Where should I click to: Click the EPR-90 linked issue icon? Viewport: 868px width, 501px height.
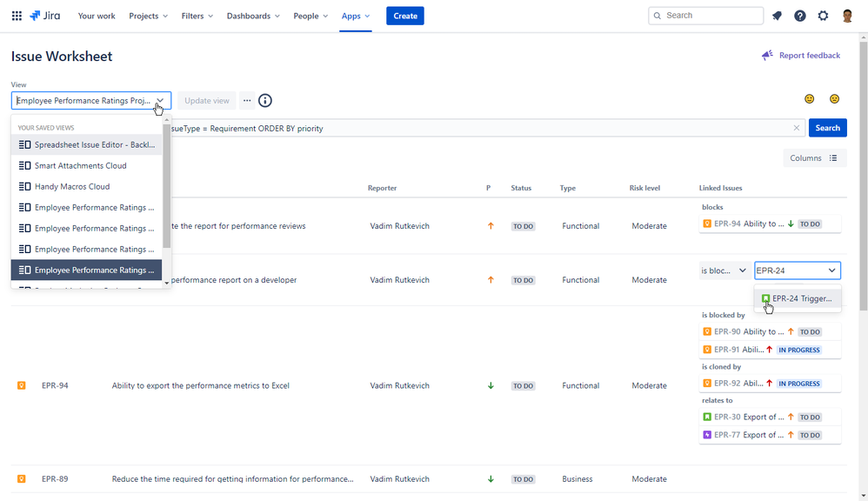[707, 331]
